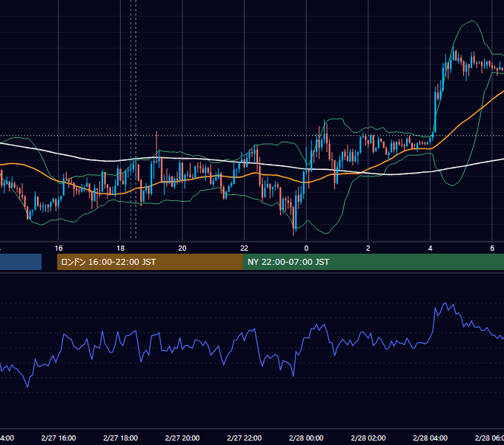
Task: Click date label 2/28 00:00
Action: coord(306,438)
